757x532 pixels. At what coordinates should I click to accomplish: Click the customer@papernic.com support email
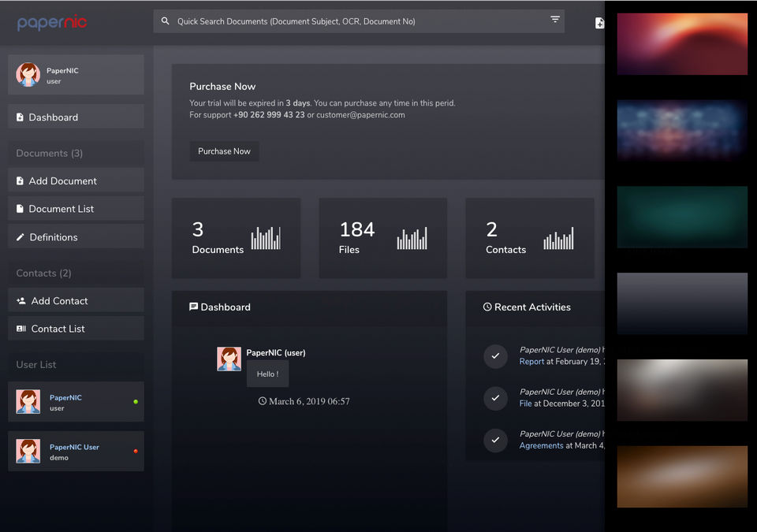360,115
